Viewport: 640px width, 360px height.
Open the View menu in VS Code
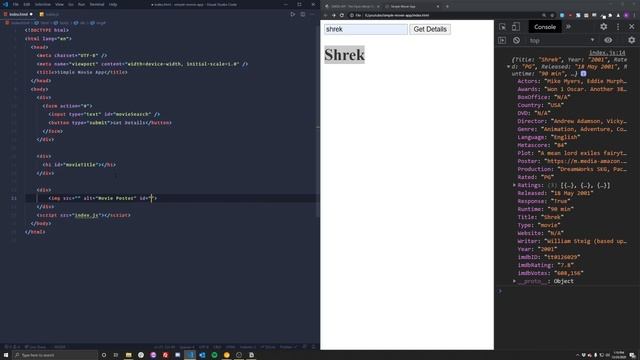(x=59, y=4)
